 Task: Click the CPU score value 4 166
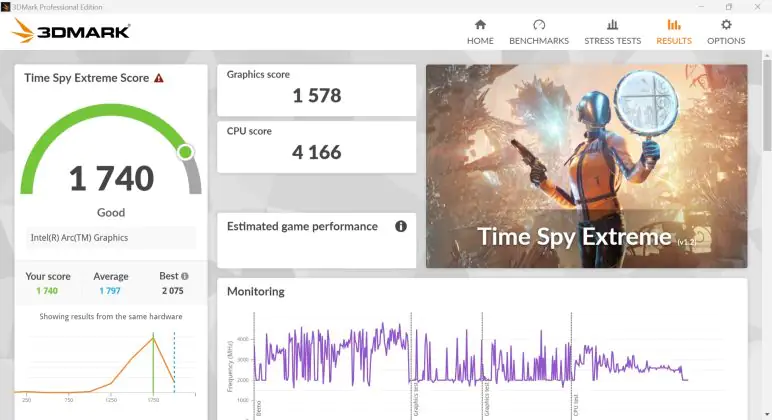[x=317, y=152]
